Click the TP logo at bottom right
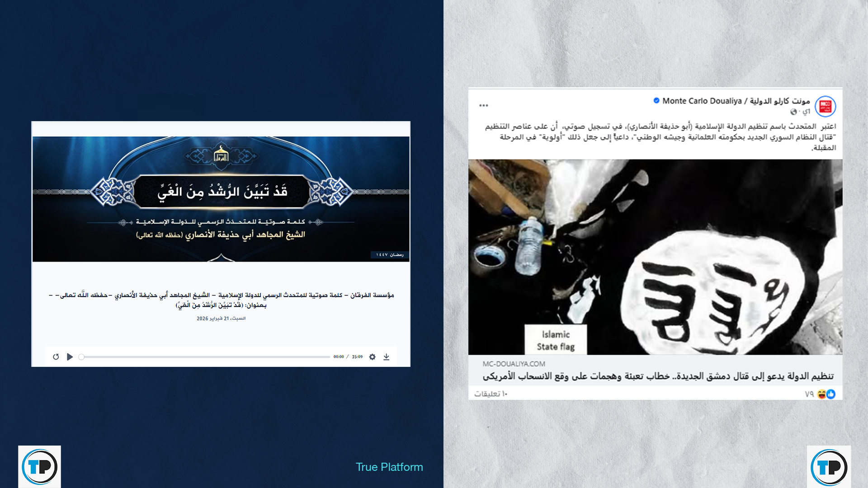Screen dimensions: 868x488 click(829, 467)
